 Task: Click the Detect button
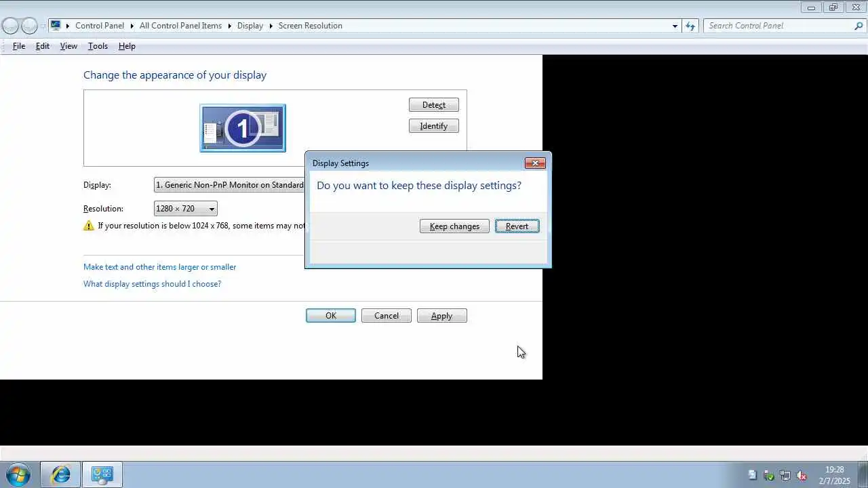(434, 105)
